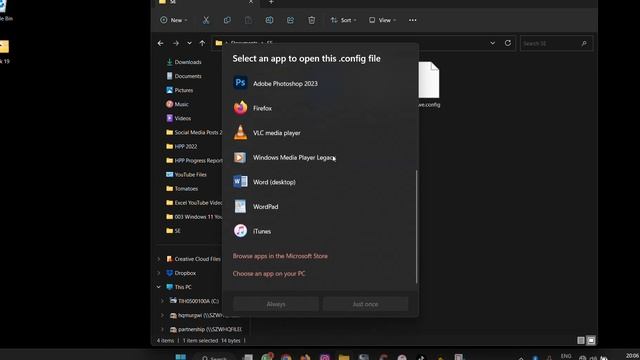This screenshot has width=640, height=360.
Task: Open the Sort dropdown
Action: (343, 20)
